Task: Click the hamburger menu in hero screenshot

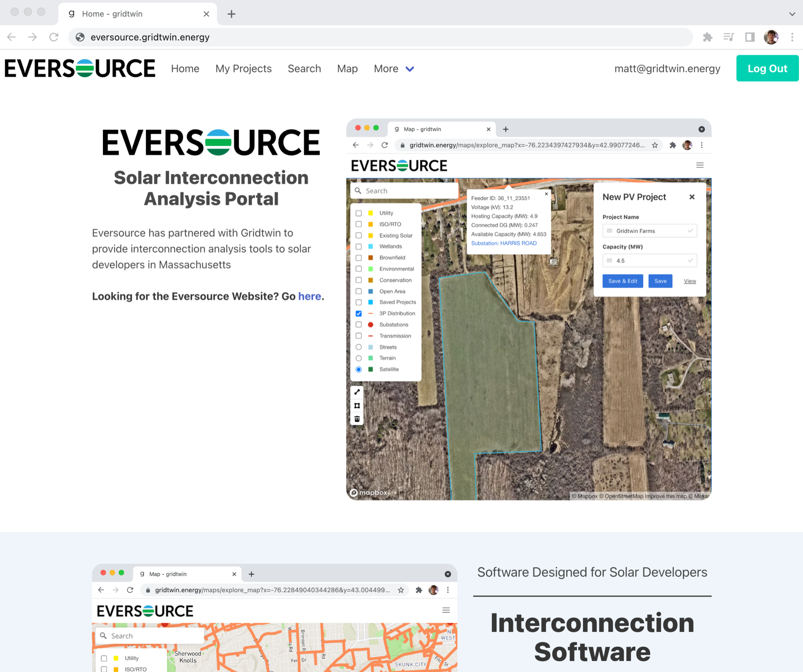Action: click(x=700, y=165)
